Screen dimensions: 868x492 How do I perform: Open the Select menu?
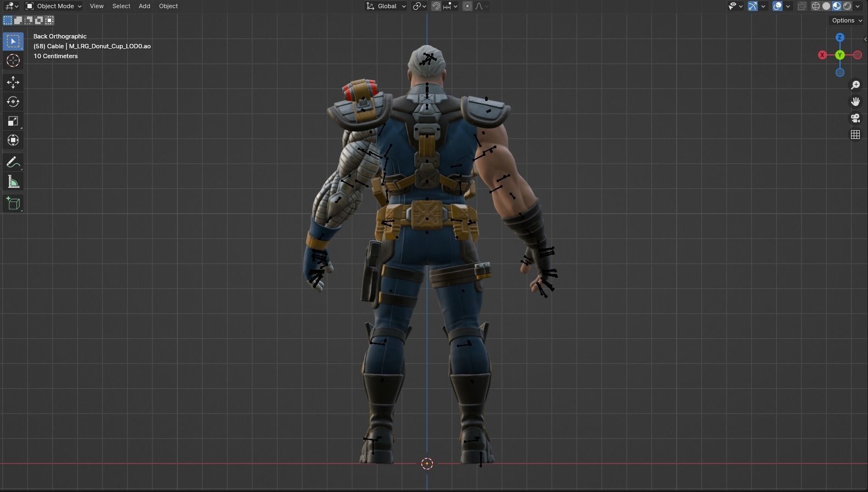click(x=121, y=6)
